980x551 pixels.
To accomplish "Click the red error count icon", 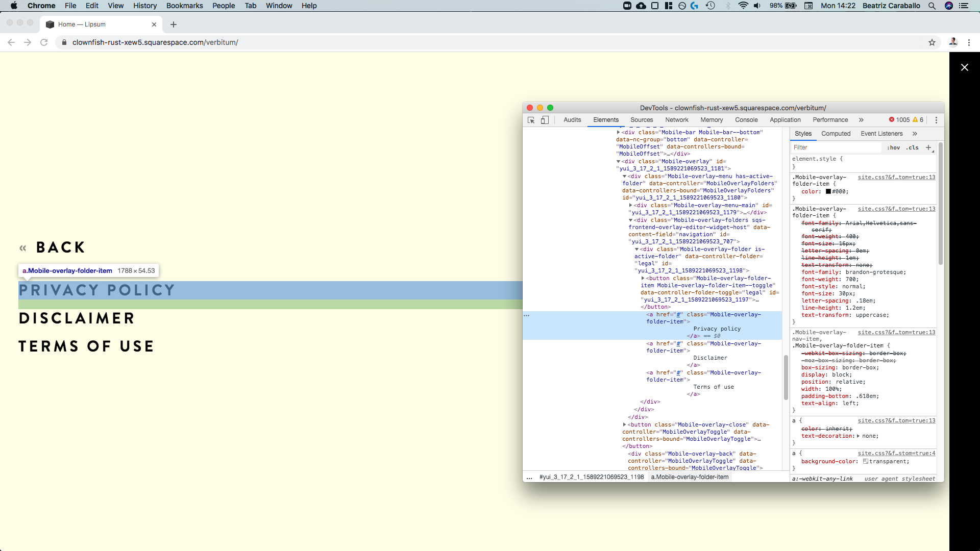I will pos(892,120).
